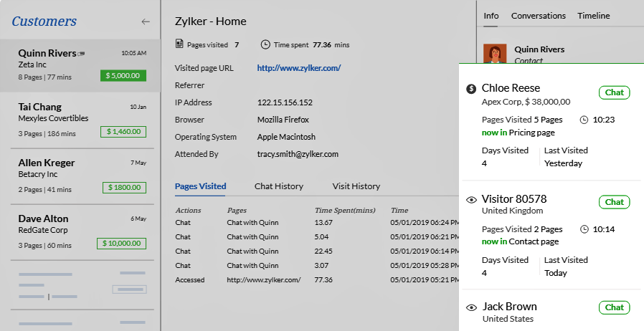
Task: Select customer Tai Chang
Action: point(82,120)
